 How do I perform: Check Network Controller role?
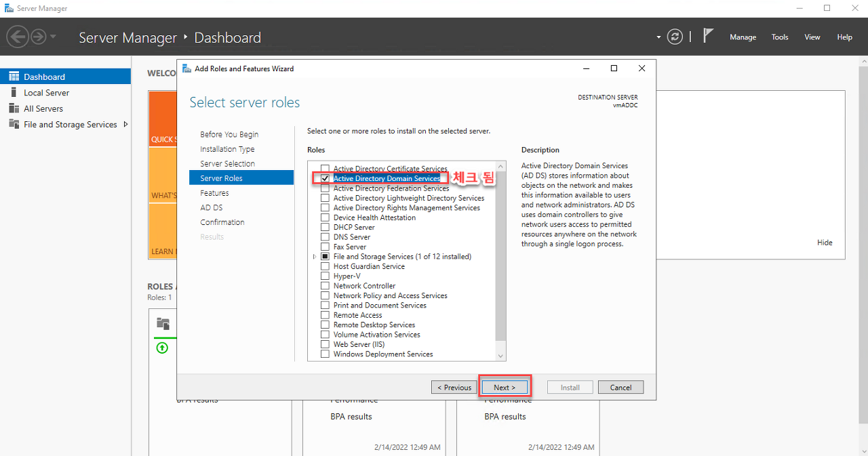pos(325,286)
